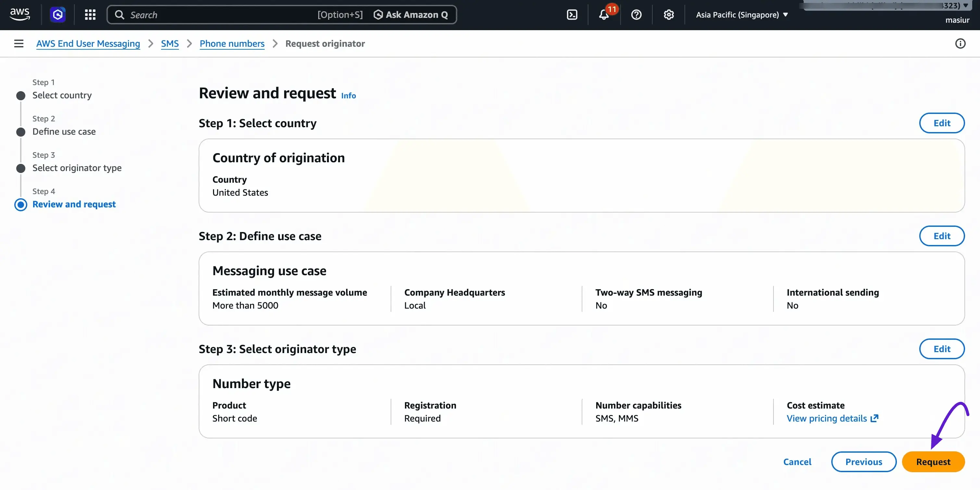980x490 pixels.
Task: Go to Step 2 Define use case
Action: point(64,131)
